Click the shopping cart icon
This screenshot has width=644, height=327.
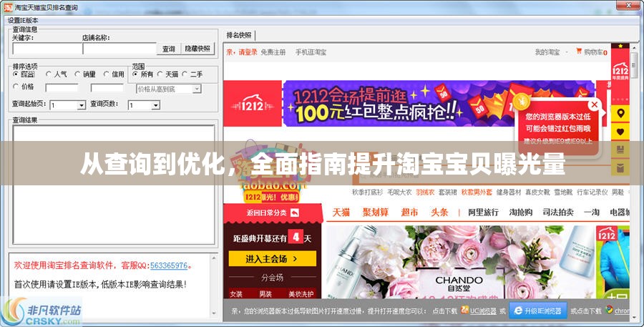pyautogui.click(x=579, y=52)
